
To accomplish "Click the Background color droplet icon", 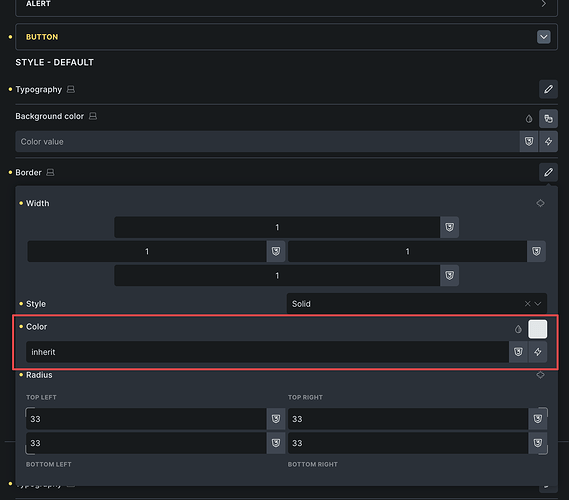I will [x=529, y=119].
